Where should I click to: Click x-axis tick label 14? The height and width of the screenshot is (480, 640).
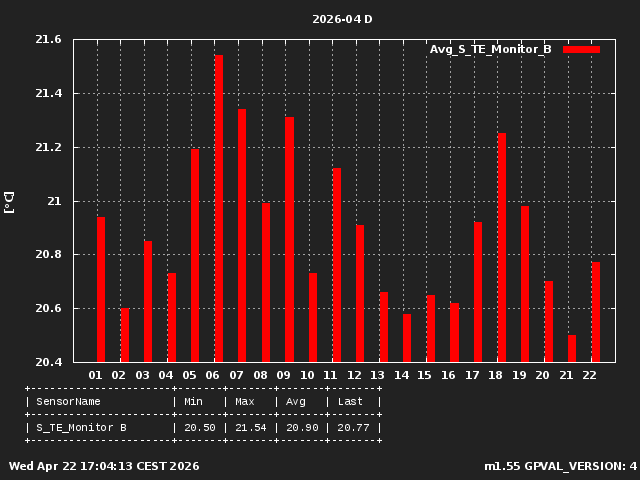pyautogui.click(x=401, y=375)
